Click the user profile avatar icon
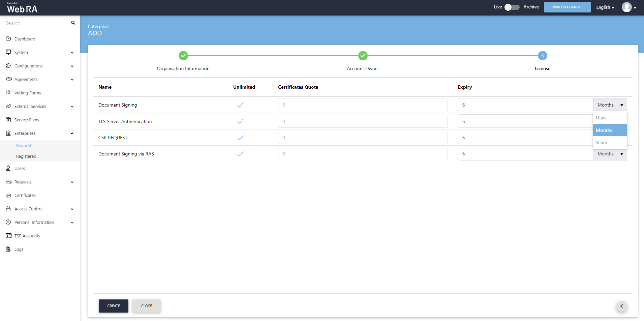The height and width of the screenshot is (321, 644). coord(626,7)
